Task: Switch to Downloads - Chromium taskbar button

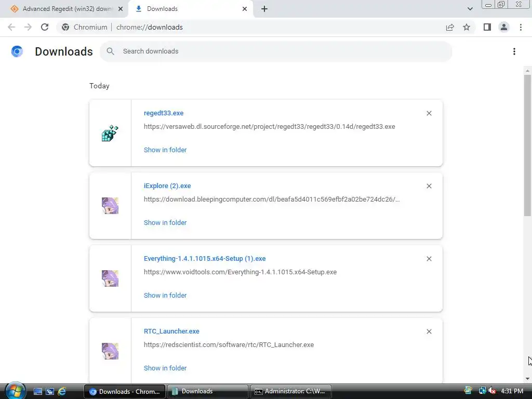Action: 125,392
